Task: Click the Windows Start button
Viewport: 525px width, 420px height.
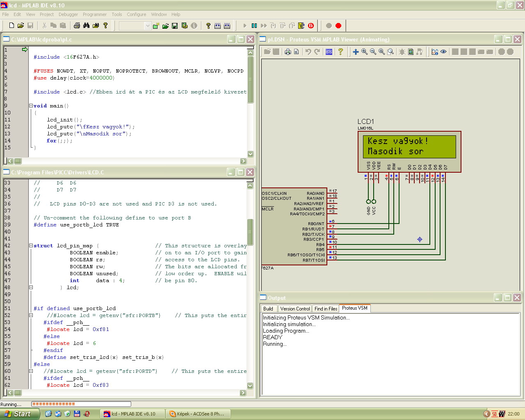Action: [x=20, y=414]
